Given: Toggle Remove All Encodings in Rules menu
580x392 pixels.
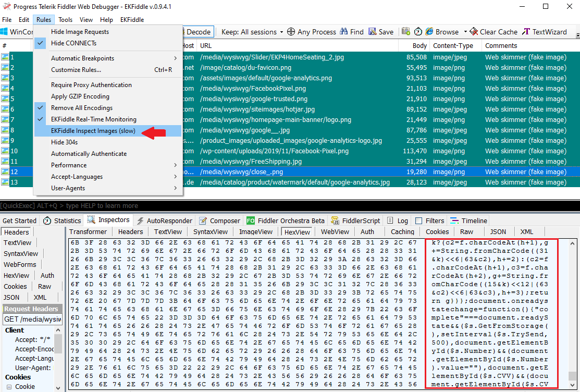Looking at the screenshot, I should tap(108, 108).
